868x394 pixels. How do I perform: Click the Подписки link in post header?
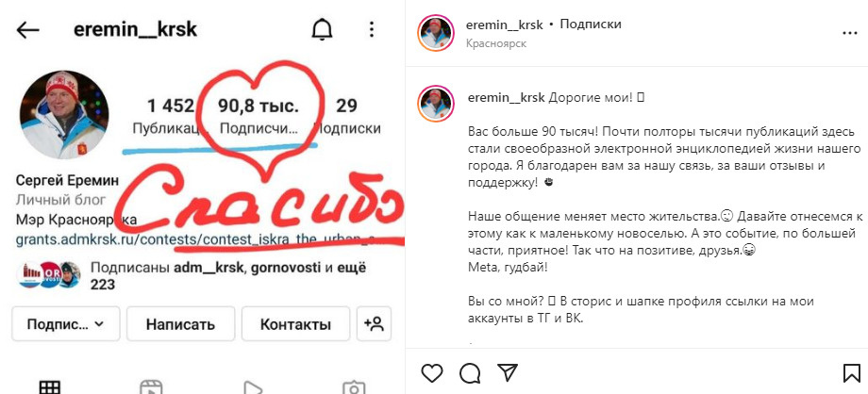[590, 25]
